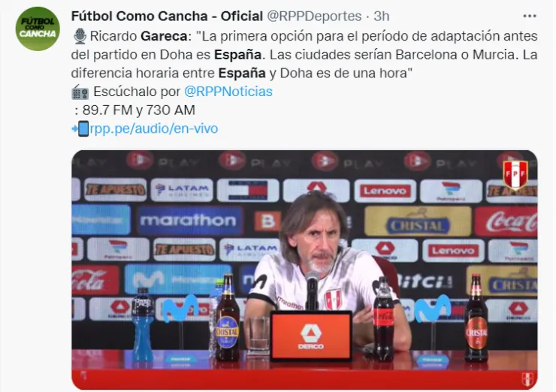The height and width of the screenshot is (392, 556).
Task: Click the radio emoji before Escúchalo
Action: click(80, 92)
